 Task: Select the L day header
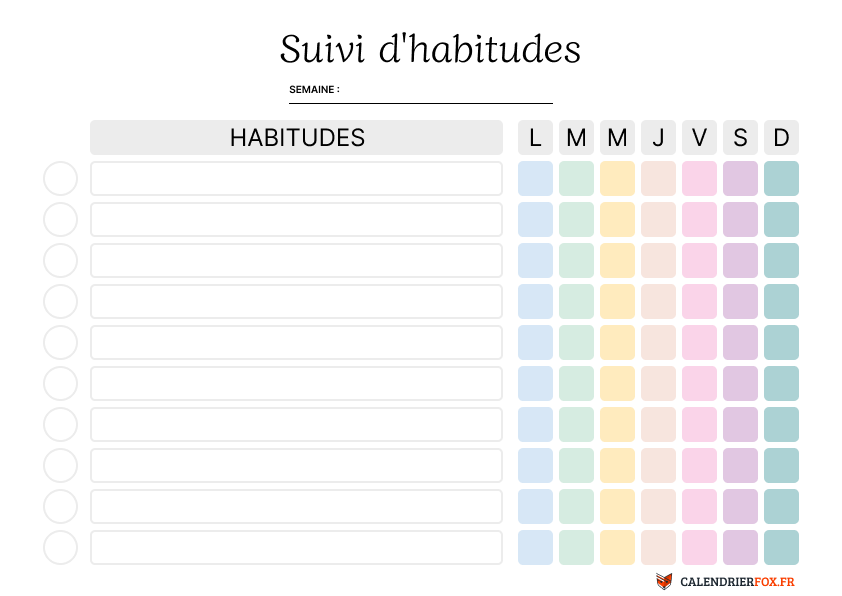(x=535, y=138)
